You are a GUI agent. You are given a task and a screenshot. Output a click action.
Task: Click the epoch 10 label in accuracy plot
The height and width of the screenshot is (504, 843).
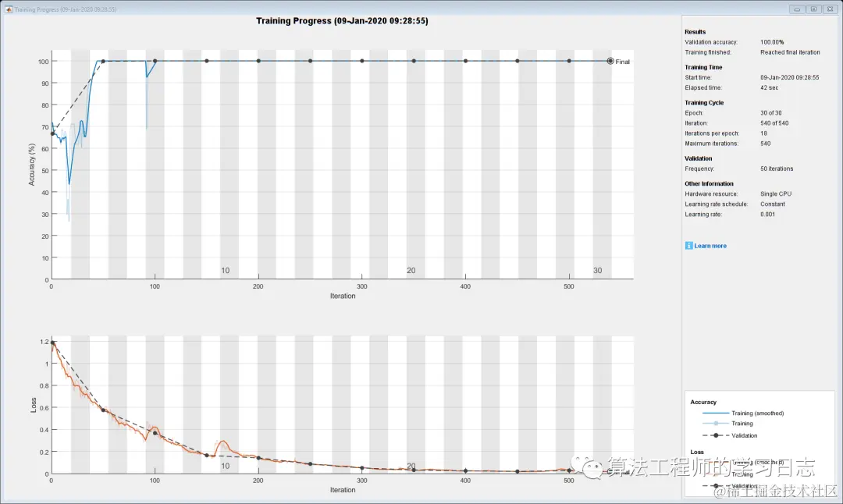226,270
